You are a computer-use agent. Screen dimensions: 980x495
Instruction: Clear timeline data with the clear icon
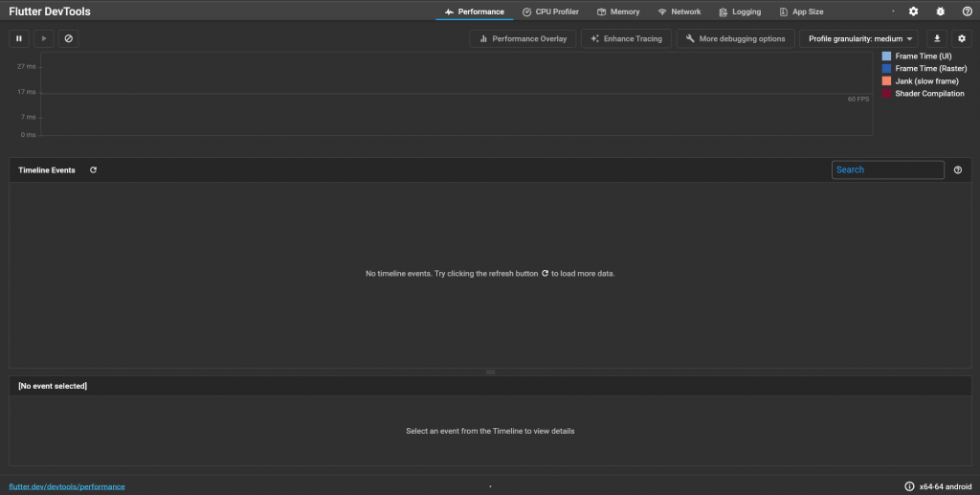click(x=69, y=38)
